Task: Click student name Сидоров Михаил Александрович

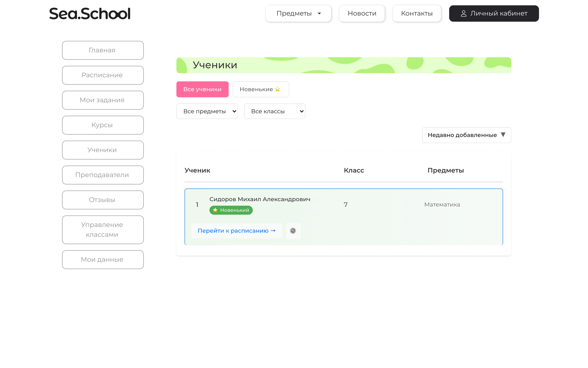Action: click(x=260, y=199)
